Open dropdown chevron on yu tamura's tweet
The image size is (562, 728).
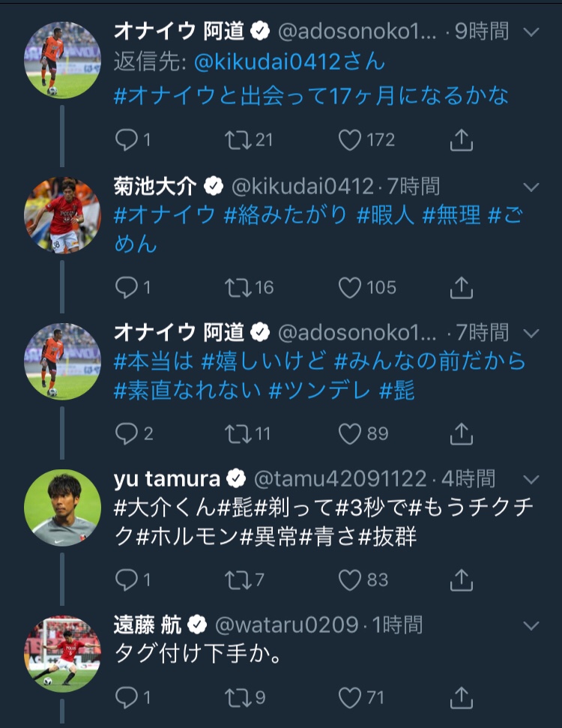[531, 478]
